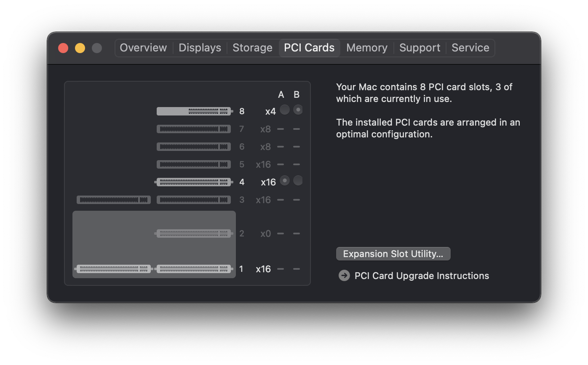Click the arrow icon beside Upgrade Instructions
This screenshot has height=365, width=588.
click(x=344, y=276)
